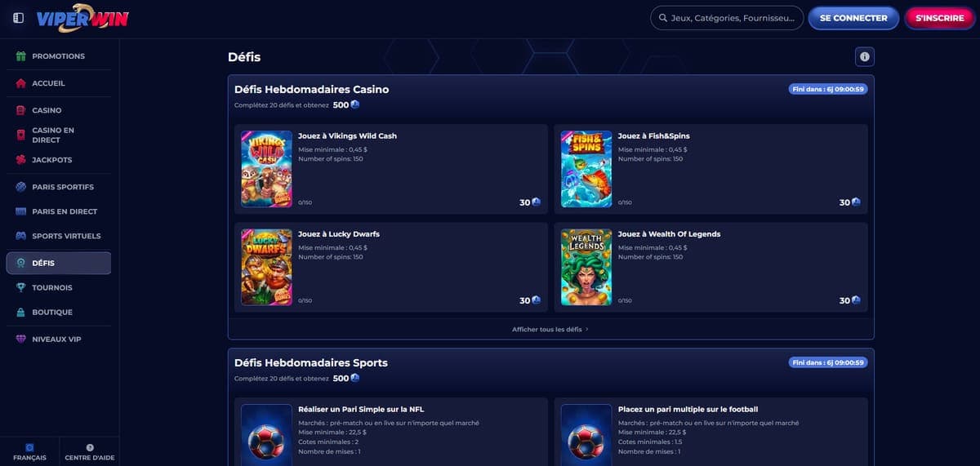
Task: Click the Casino en direct icon
Action: [21, 135]
